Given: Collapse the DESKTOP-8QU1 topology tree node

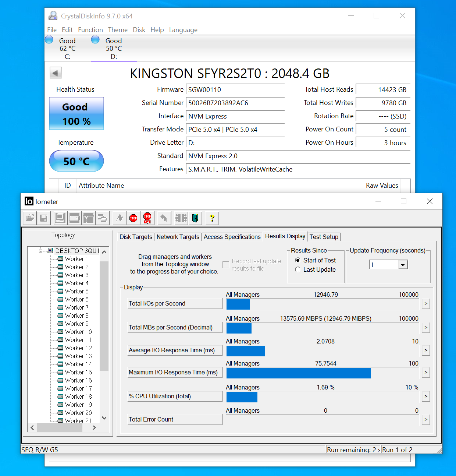Looking at the screenshot, I should [x=41, y=251].
